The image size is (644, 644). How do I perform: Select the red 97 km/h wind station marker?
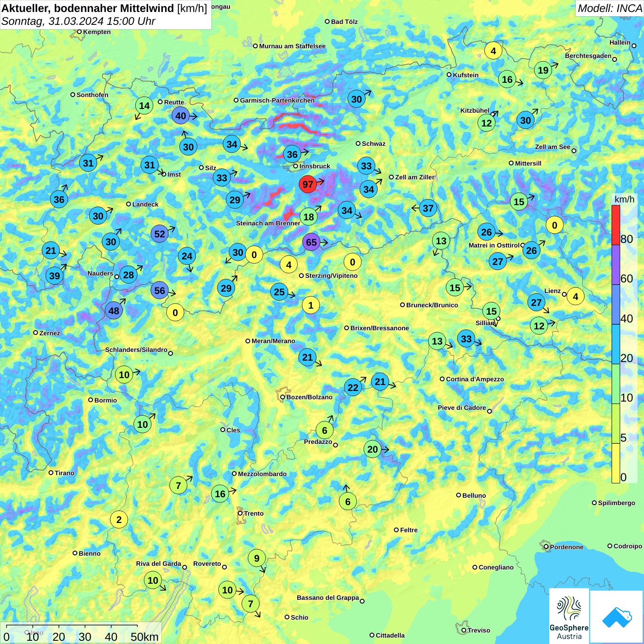tap(308, 184)
